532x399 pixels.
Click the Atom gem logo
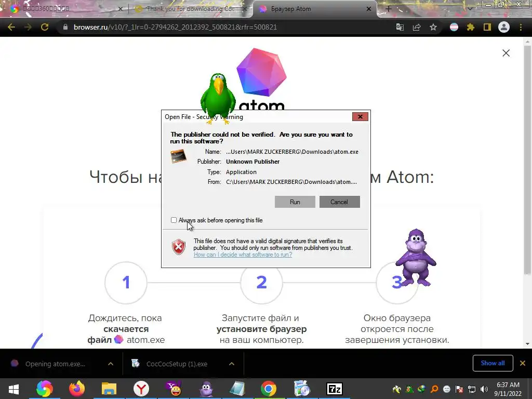pos(261,72)
